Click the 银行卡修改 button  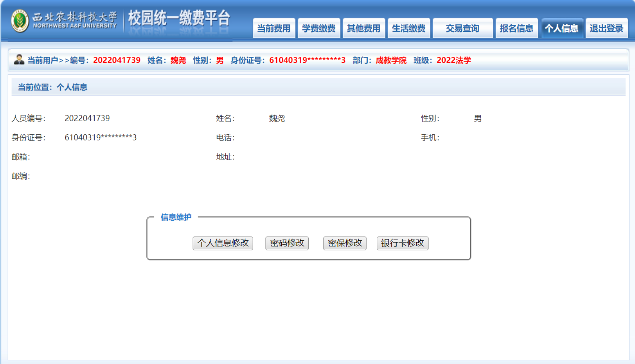tap(402, 243)
